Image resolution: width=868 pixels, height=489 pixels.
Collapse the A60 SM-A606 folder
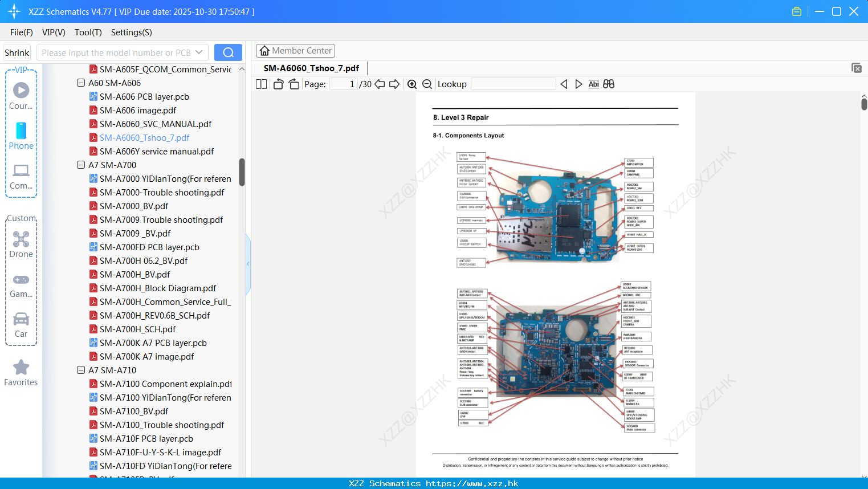point(81,83)
